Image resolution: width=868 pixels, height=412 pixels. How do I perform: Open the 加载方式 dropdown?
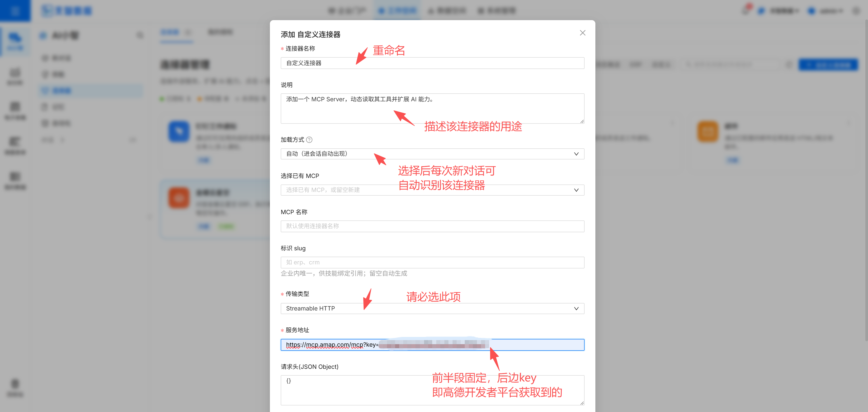pos(432,154)
